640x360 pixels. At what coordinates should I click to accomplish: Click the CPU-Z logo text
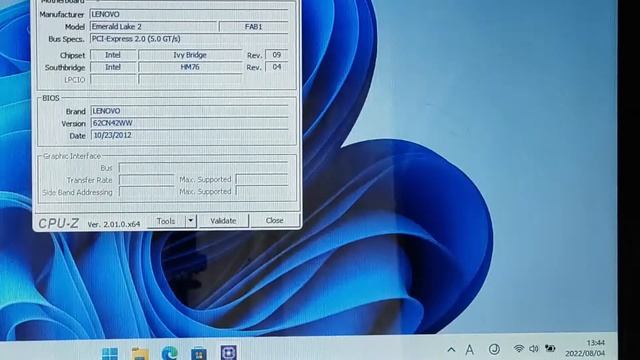(58, 223)
